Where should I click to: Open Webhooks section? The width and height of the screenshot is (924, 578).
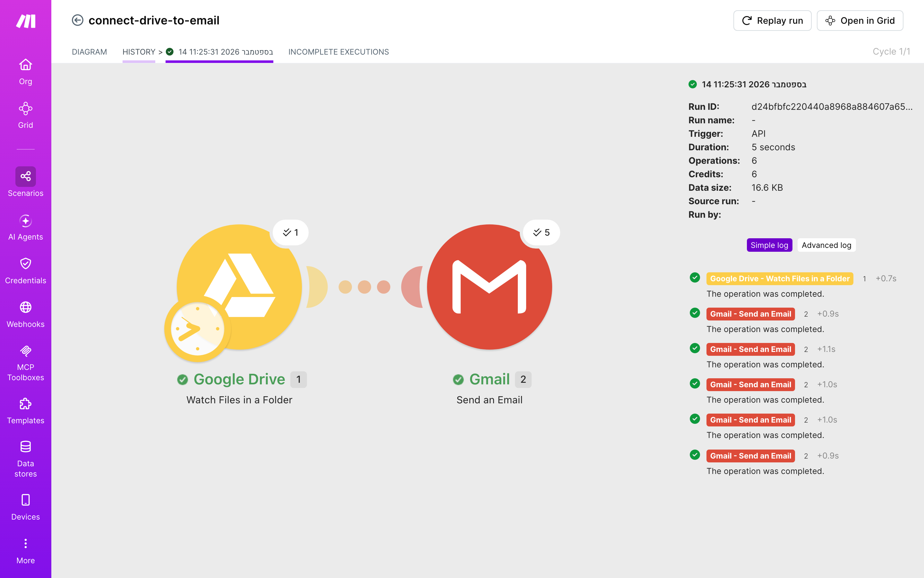26,315
